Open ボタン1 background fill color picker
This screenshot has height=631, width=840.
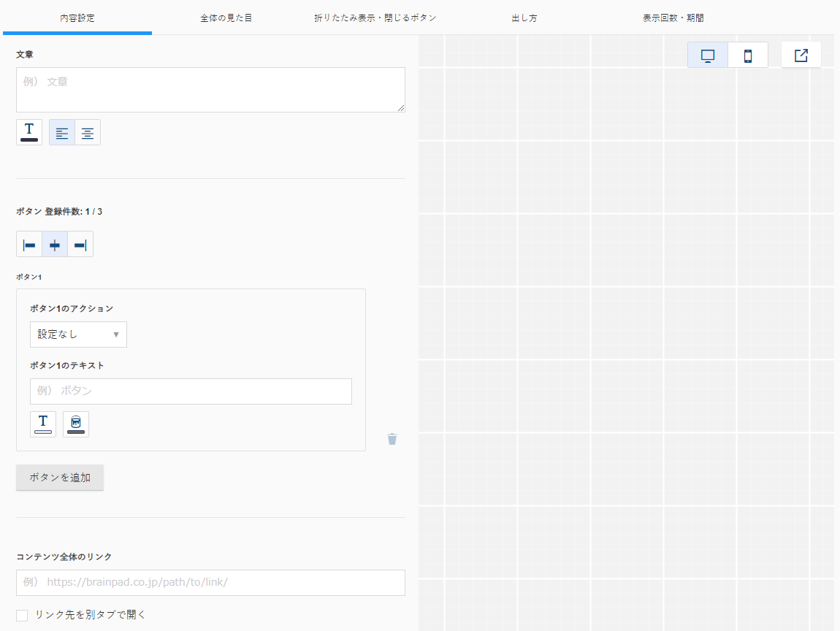[75, 424]
